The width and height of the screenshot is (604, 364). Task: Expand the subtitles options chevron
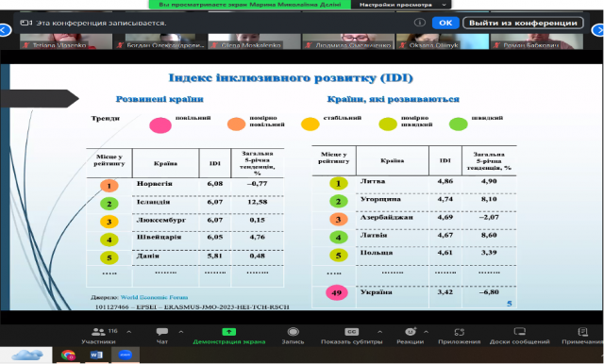tap(379, 332)
